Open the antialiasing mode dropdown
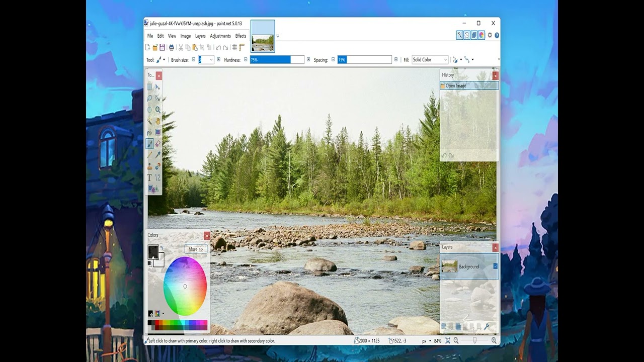644x362 pixels. tap(456, 60)
